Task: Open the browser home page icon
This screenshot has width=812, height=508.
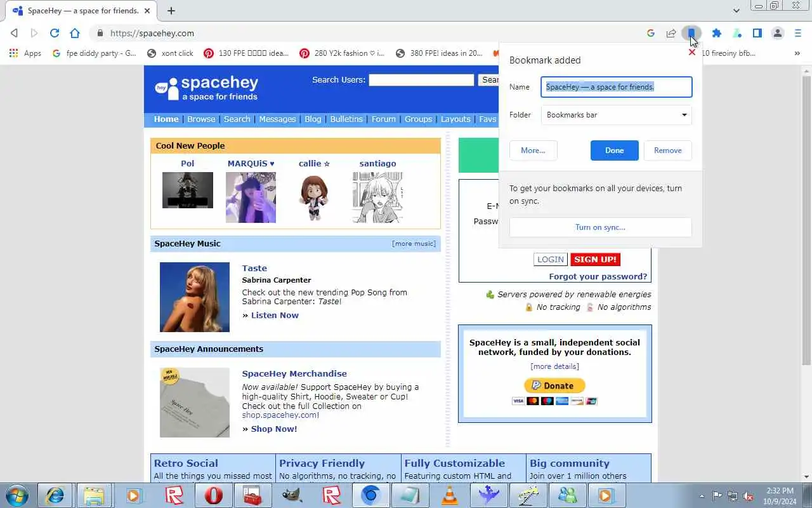Action: pos(75,33)
